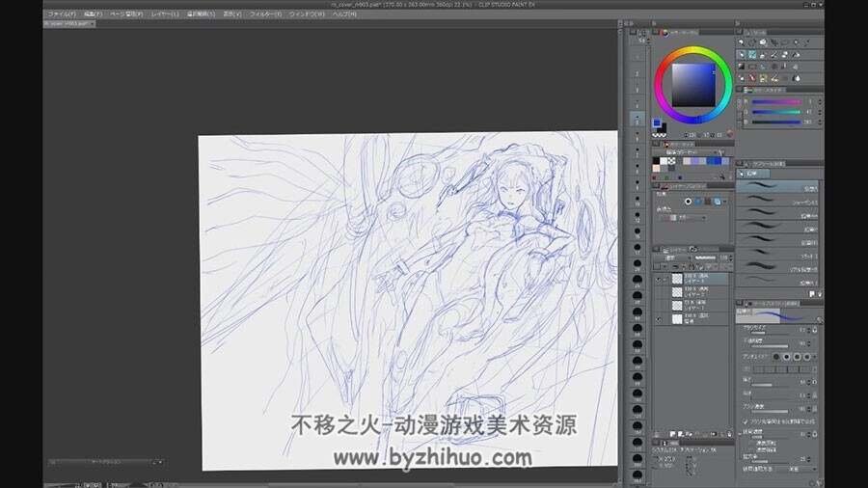Click the G color slider
The height and width of the screenshot is (488, 868).
(x=777, y=112)
